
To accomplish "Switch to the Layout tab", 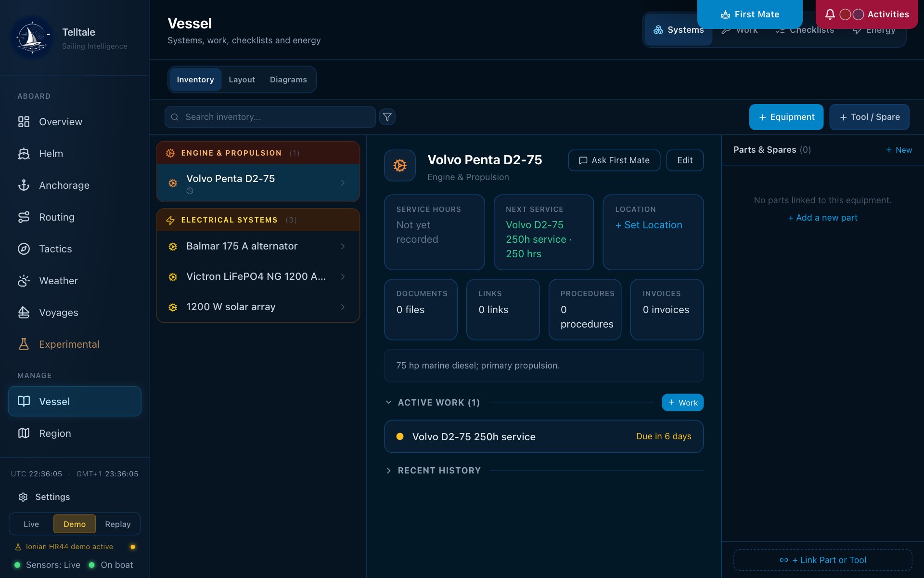I will [242, 79].
